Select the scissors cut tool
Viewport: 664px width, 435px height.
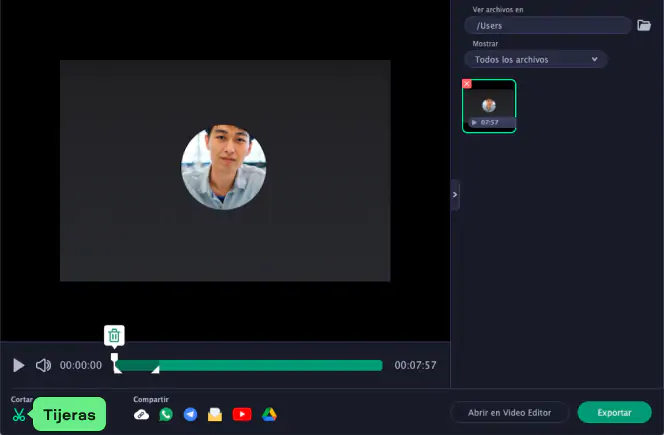tap(19, 414)
